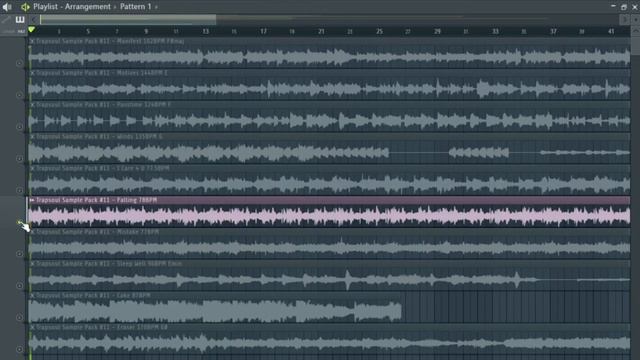Click the pink Falling 78BPM clip title bar

[x=329, y=200]
